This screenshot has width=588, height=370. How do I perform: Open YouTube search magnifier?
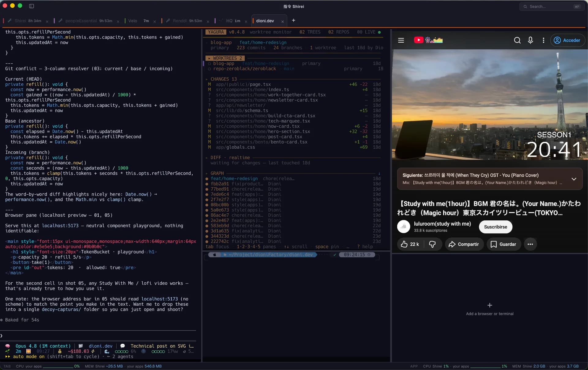517,40
